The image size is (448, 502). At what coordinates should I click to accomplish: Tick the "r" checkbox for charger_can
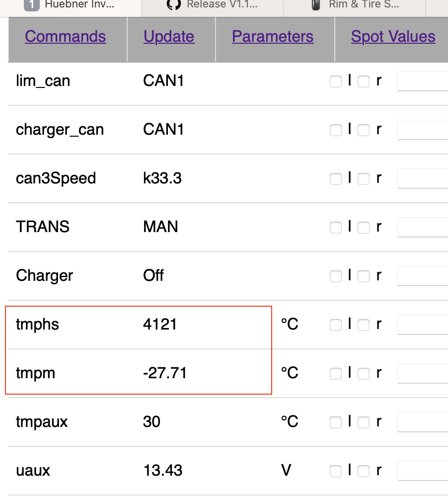point(364,130)
